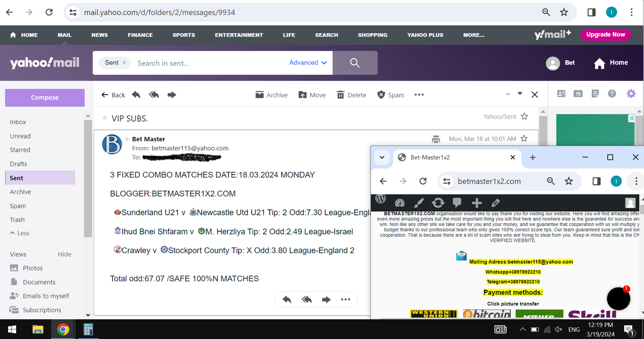Open the Inbox folder
This screenshot has height=339, width=644.
pos(18,122)
